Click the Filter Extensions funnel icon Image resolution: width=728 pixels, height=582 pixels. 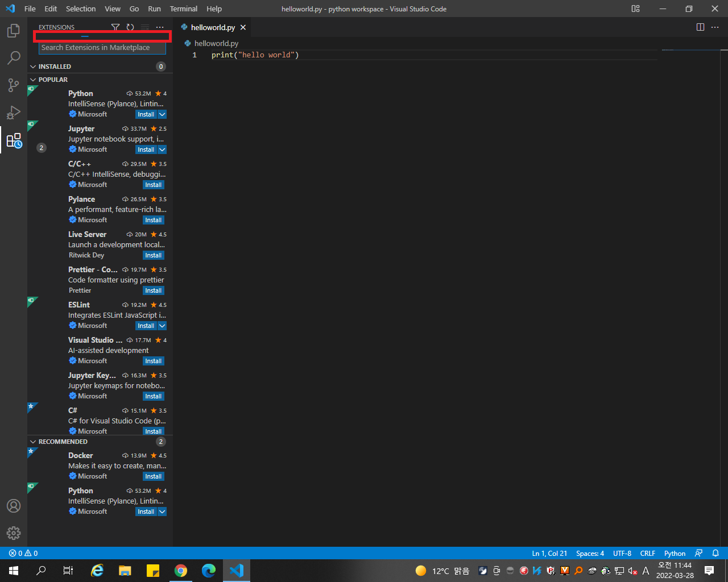(x=115, y=27)
